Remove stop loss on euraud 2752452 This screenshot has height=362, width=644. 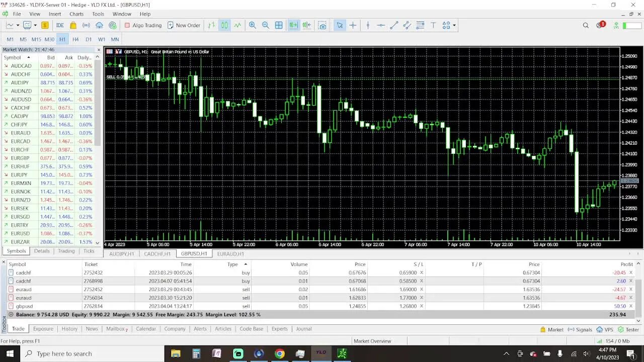421,290
